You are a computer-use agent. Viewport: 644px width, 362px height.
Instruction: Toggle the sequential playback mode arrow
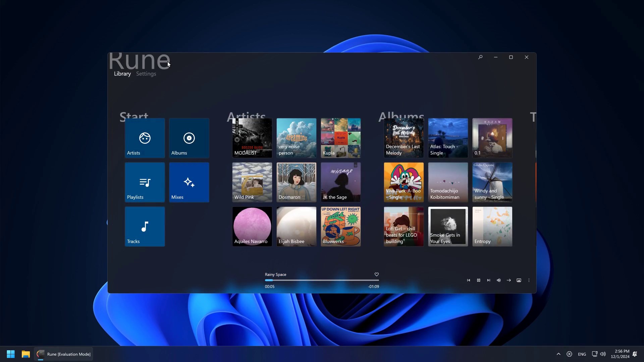click(x=509, y=280)
